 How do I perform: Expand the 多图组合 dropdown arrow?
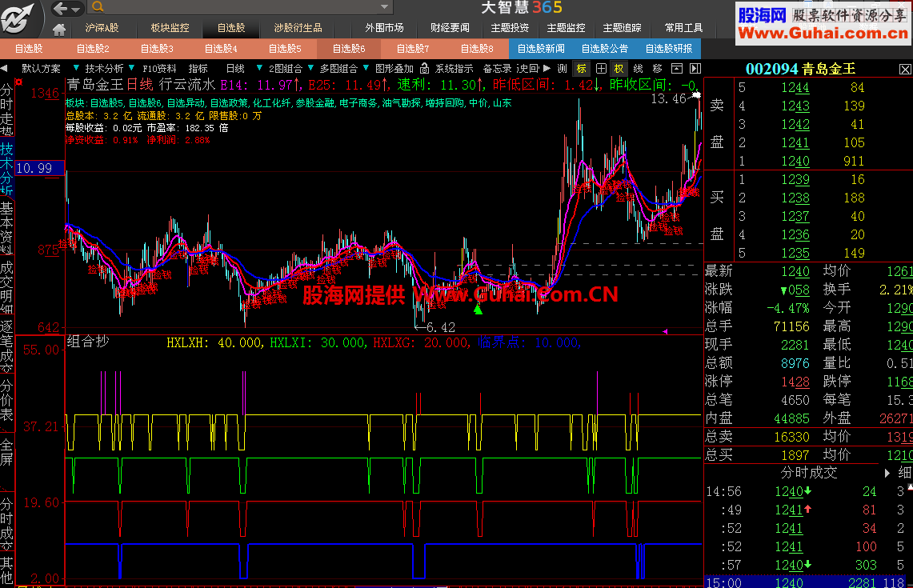[311, 68]
